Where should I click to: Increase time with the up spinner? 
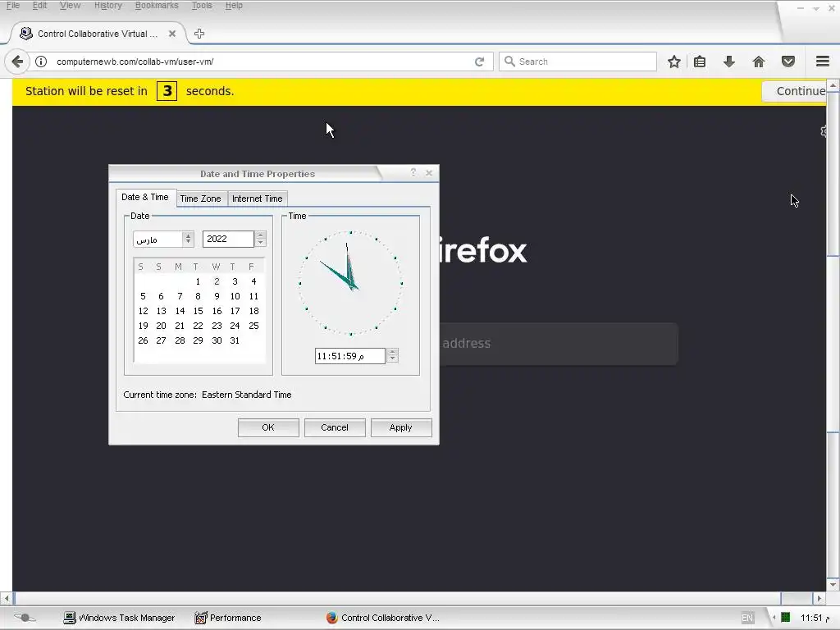(x=392, y=352)
